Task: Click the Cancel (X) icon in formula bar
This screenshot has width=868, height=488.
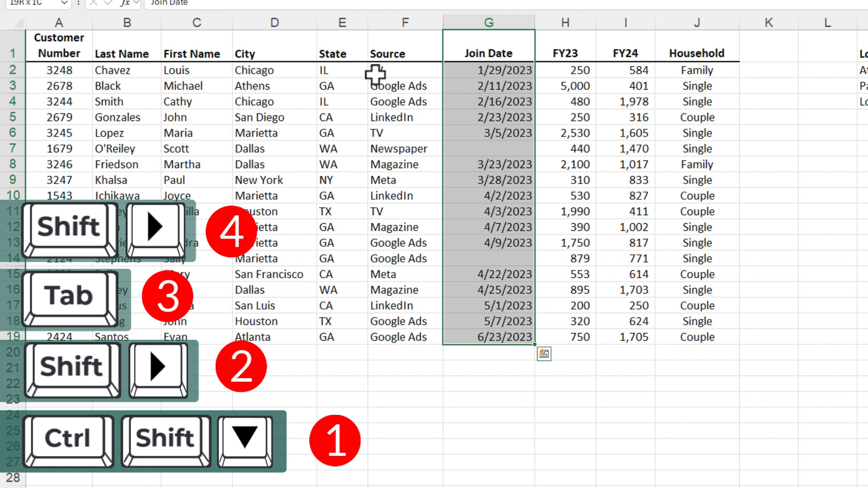Action: click(92, 4)
